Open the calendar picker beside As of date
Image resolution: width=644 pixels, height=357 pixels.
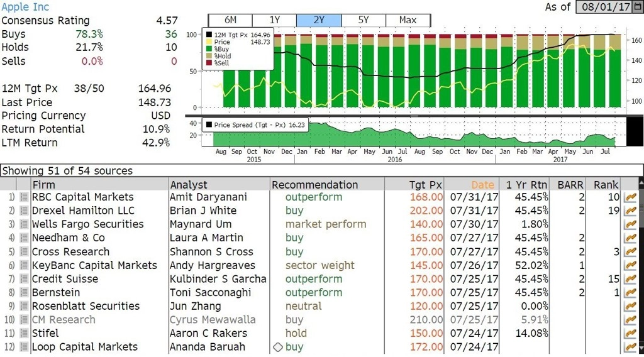[638, 6]
